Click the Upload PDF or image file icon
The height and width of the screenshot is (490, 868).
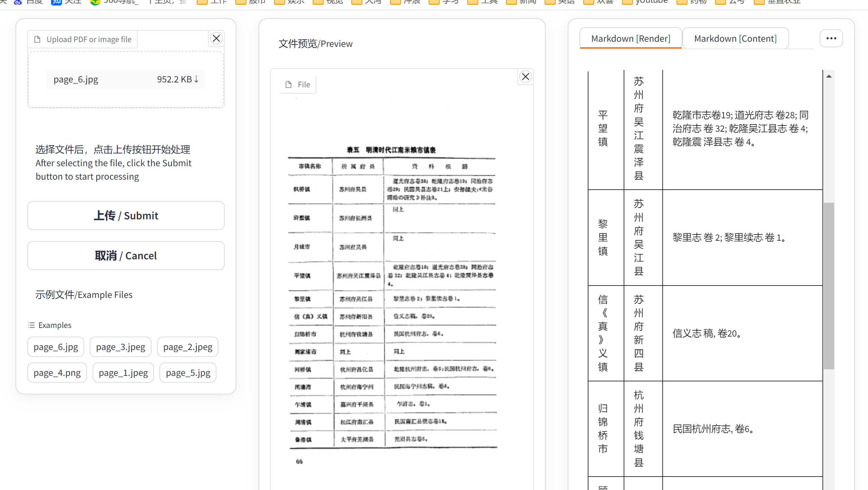[x=37, y=39]
